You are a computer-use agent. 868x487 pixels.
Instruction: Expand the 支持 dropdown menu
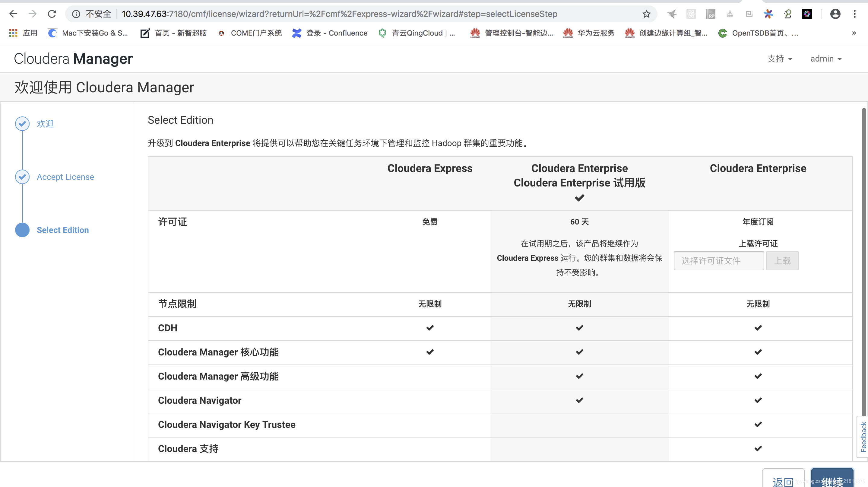point(780,59)
